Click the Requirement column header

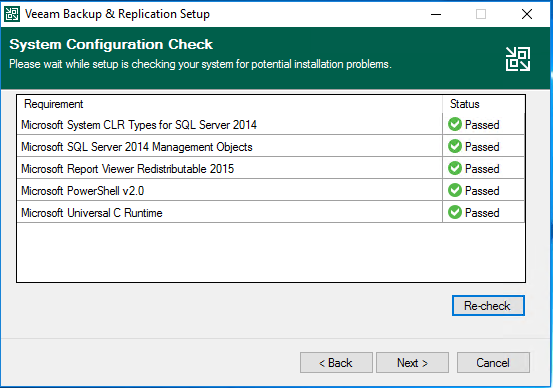tap(229, 104)
